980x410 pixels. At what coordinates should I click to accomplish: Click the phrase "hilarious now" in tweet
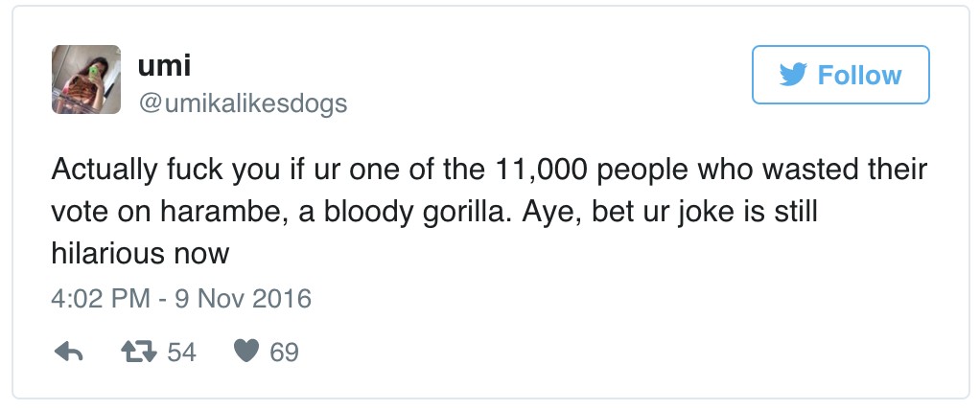(x=140, y=254)
